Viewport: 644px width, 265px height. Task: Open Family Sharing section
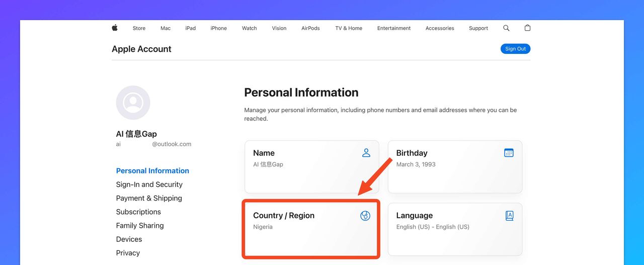140,225
